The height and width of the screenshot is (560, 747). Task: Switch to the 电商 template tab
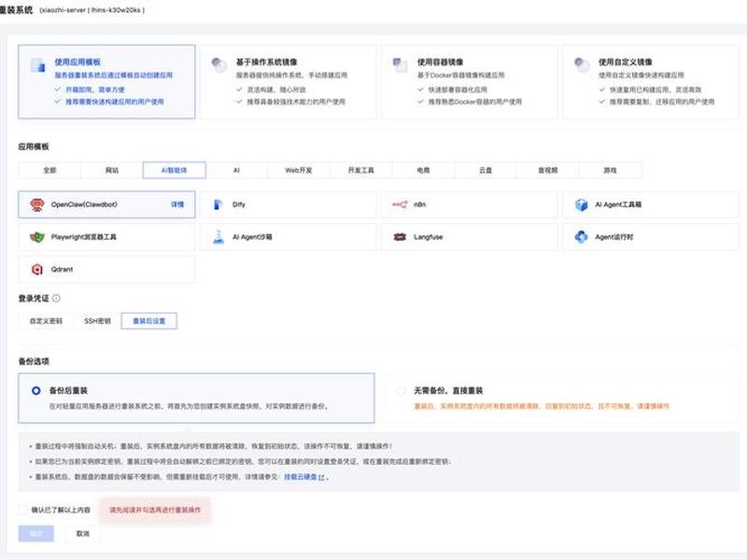click(x=423, y=170)
